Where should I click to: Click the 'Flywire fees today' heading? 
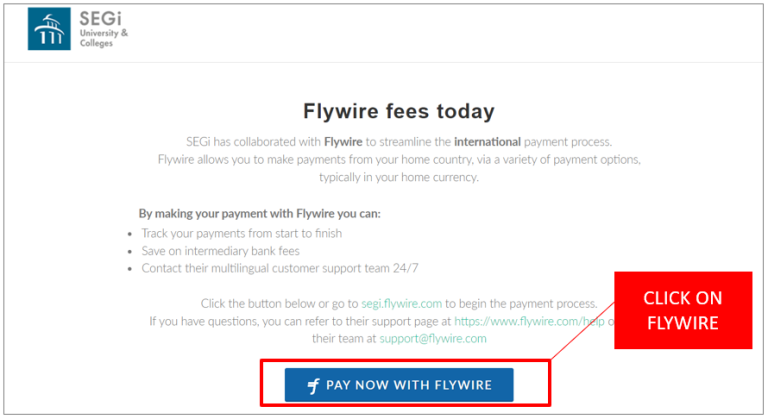click(399, 111)
